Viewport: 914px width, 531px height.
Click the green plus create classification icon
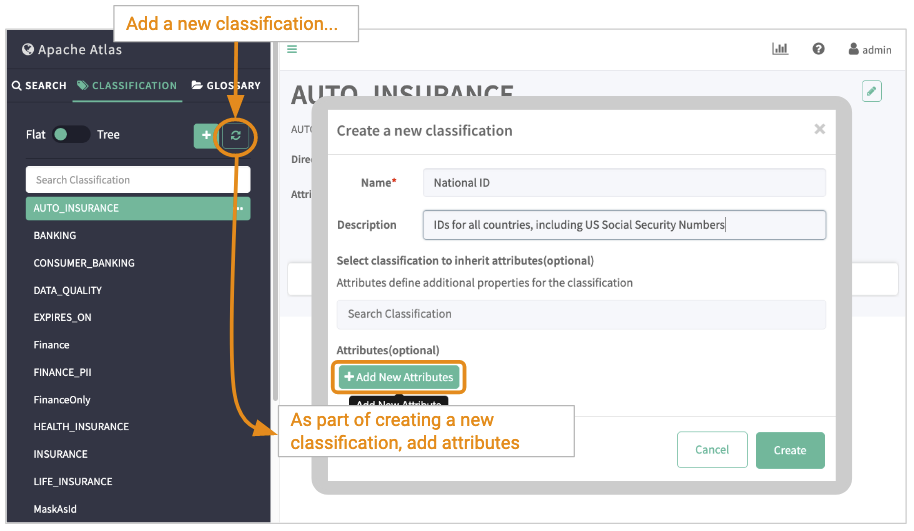(206, 135)
